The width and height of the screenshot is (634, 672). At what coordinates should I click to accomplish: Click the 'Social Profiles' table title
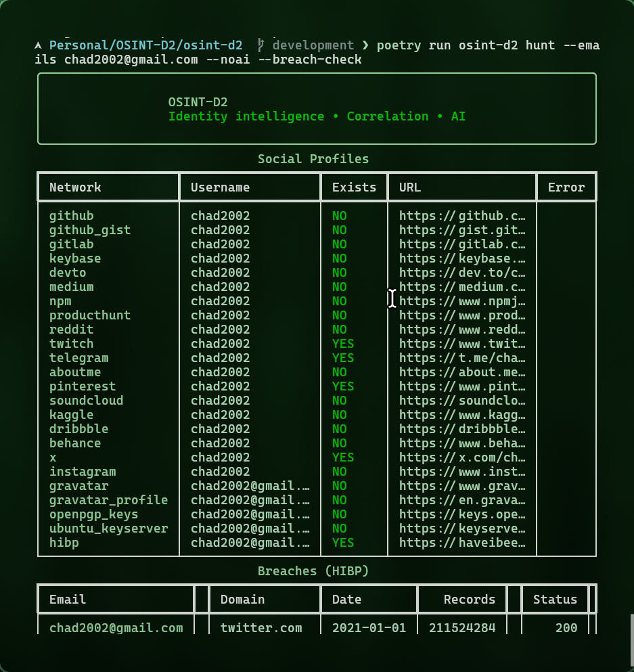(313, 159)
